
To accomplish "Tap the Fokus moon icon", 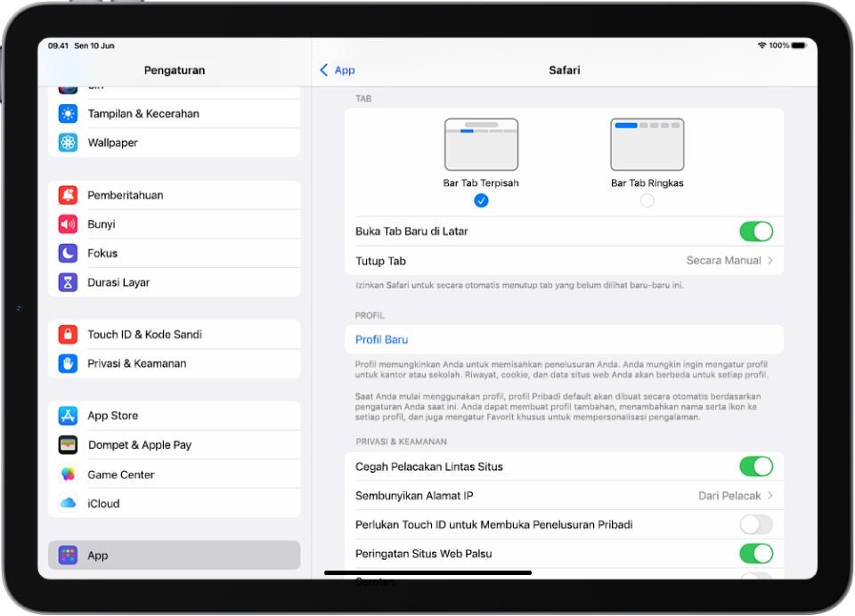I will point(68,253).
